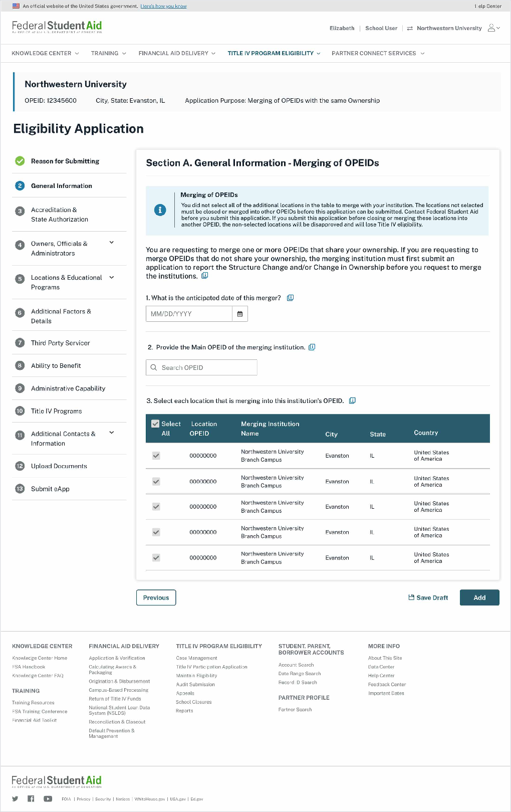Screen dimensions: 511x812
Task: Click the Previous button
Action: (156, 597)
